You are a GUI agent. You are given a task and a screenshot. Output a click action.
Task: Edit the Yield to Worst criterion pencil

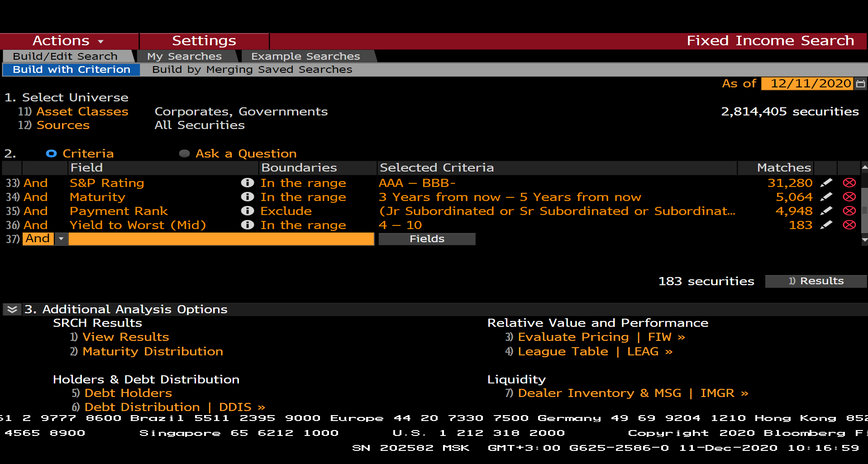(x=826, y=225)
